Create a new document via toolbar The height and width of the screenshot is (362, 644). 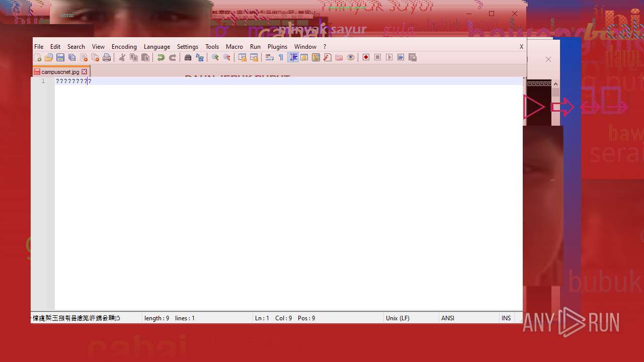point(37,57)
